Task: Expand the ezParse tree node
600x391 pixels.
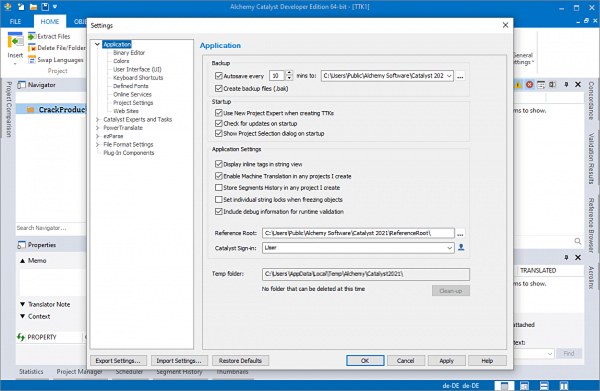Action: [x=97, y=136]
